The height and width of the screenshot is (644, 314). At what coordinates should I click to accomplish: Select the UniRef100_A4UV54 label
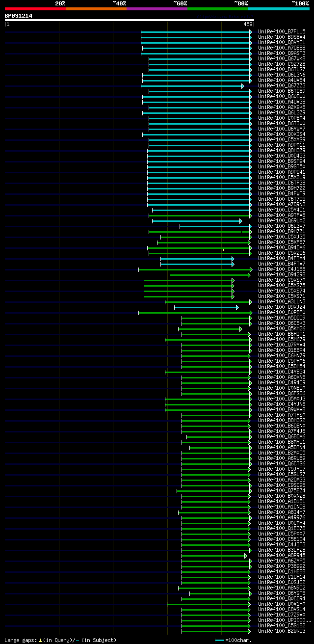[282, 80]
